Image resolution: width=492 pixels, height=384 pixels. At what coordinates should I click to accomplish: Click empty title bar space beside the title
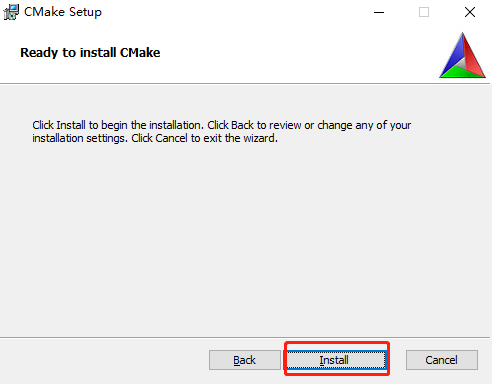tap(233, 12)
